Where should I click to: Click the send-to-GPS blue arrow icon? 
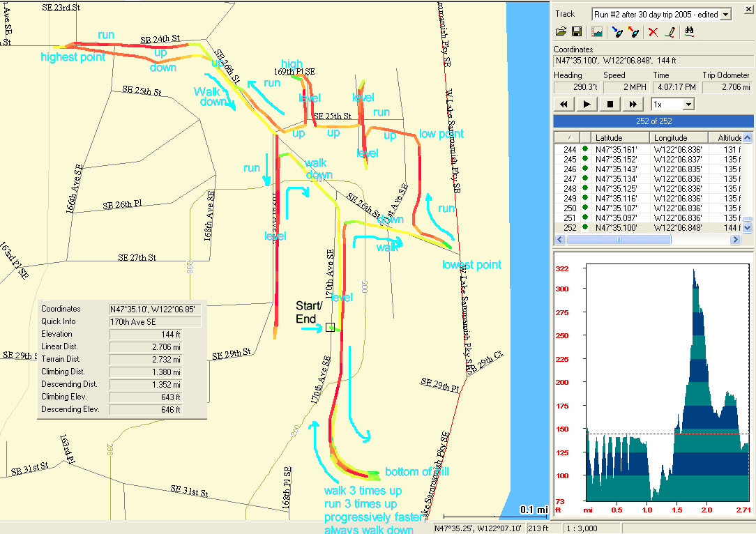point(617,31)
